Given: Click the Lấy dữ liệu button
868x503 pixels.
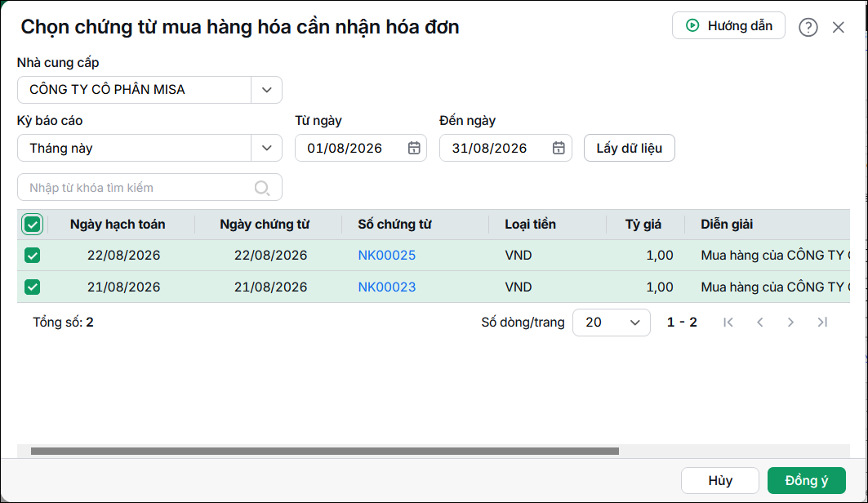Looking at the screenshot, I should click(630, 148).
